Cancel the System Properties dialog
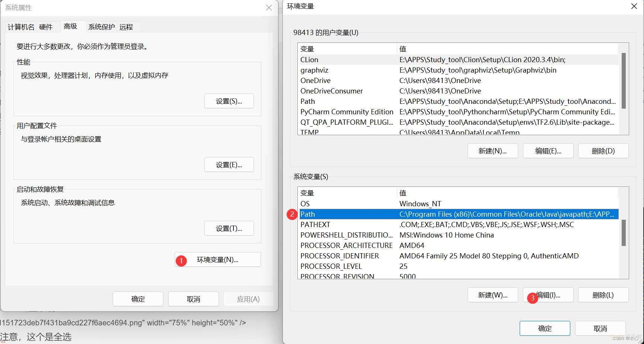Viewport: 644px width, 344px height. 194,299
